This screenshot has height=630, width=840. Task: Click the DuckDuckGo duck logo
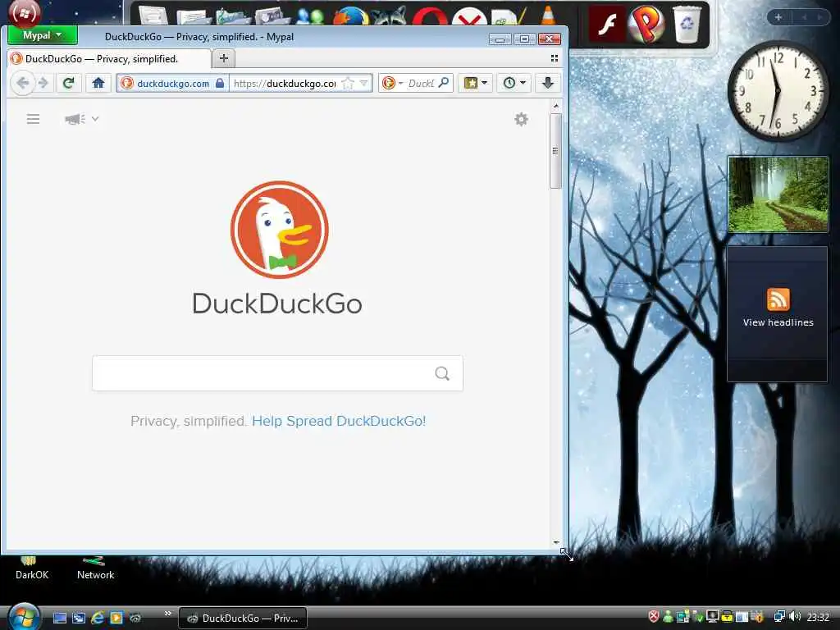coord(279,230)
